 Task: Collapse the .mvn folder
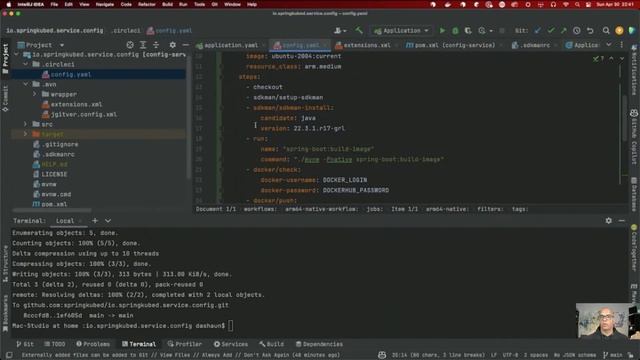click(x=26, y=84)
